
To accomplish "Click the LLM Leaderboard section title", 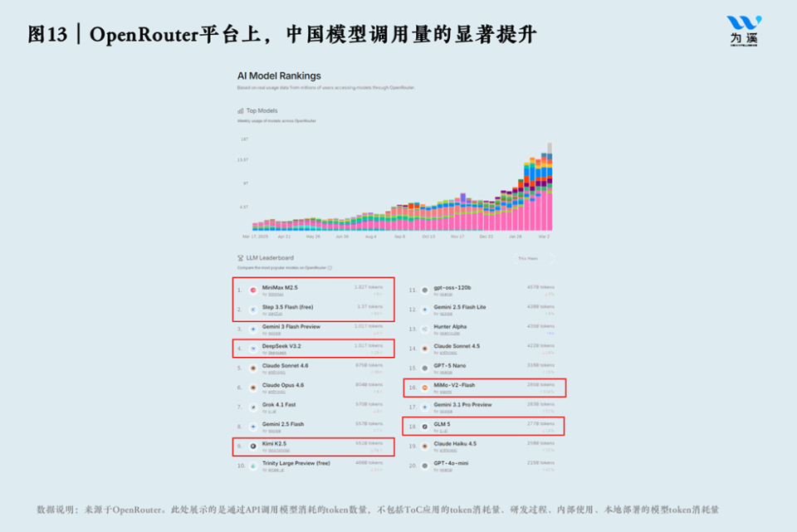I will pos(270,258).
